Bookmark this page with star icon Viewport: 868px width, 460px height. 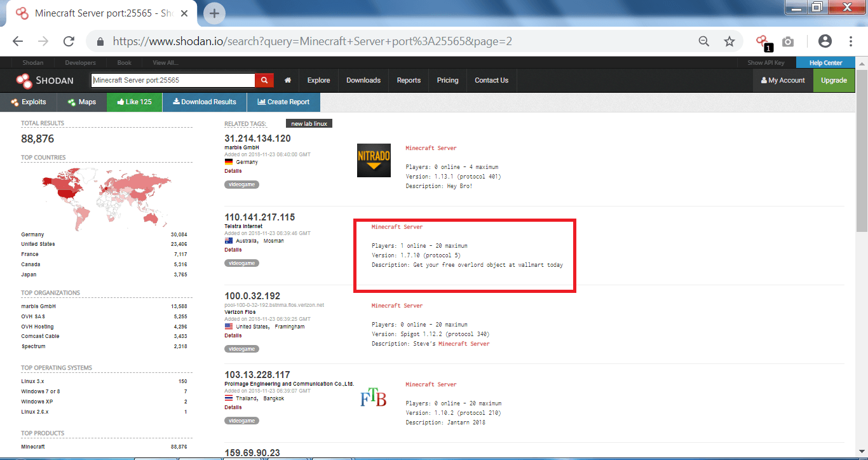pos(729,41)
